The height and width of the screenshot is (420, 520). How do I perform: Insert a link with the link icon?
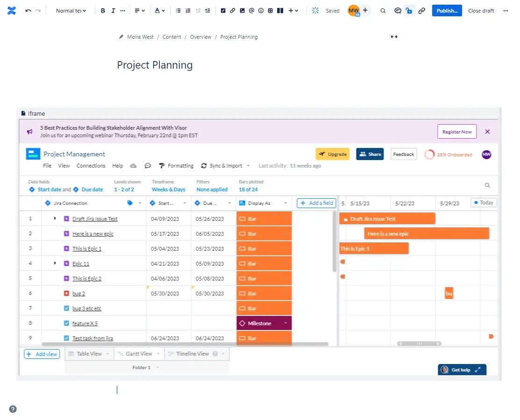coord(232,10)
